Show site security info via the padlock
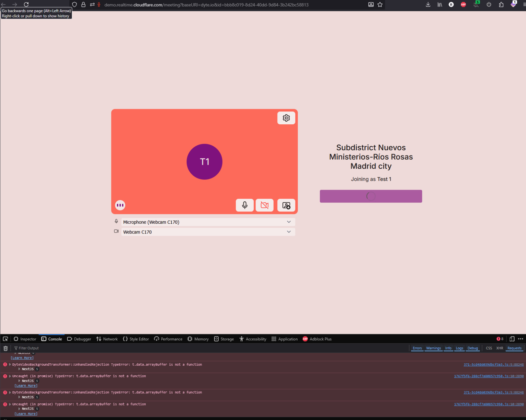The image size is (526, 420). pos(84,5)
